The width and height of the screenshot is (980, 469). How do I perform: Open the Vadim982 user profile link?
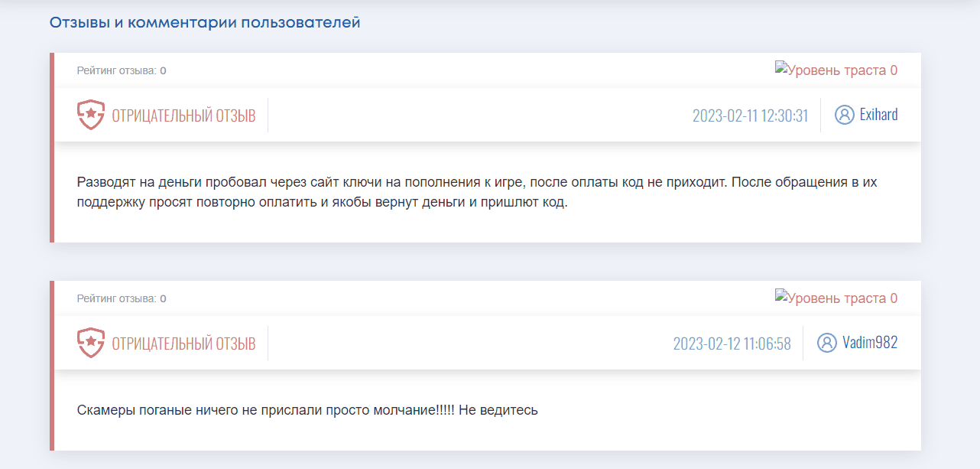coord(870,343)
